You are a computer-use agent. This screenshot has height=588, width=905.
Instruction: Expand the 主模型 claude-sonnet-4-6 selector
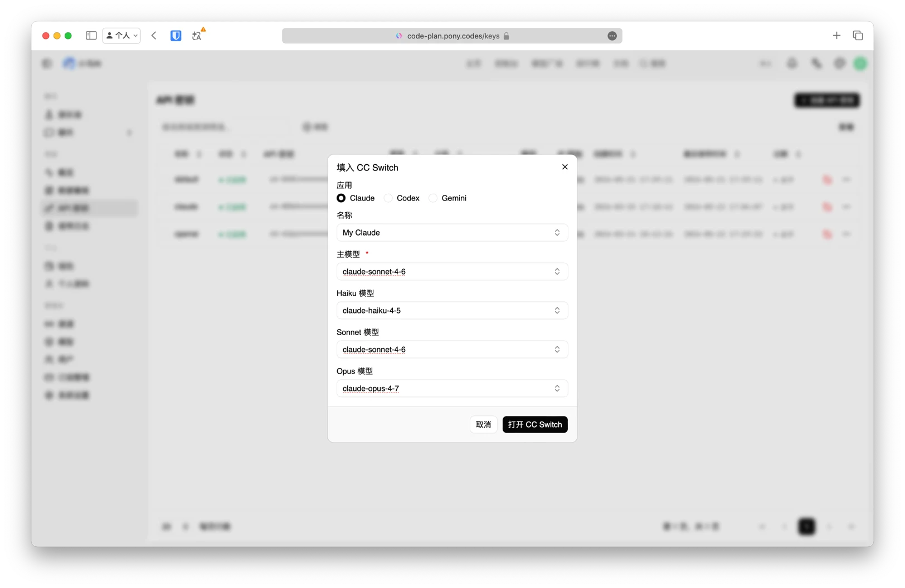[x=452, y=272]
